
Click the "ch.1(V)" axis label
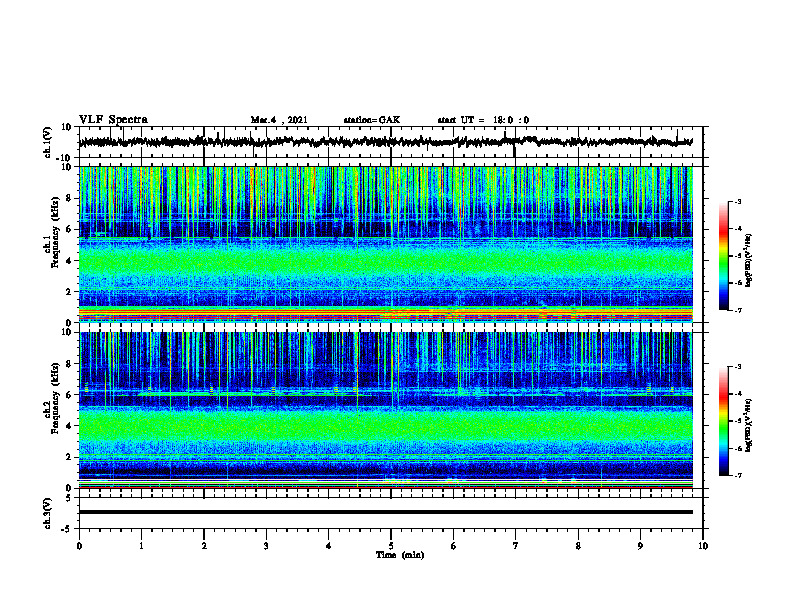(x=48, y=142)
